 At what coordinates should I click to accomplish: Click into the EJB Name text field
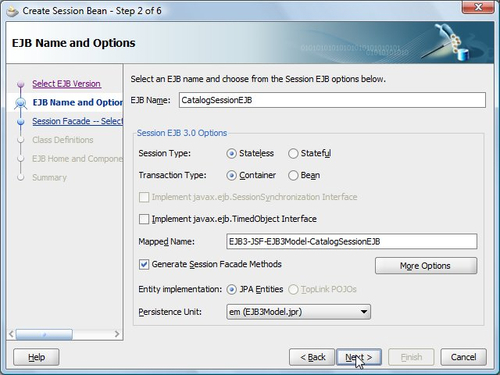(332, 100)
